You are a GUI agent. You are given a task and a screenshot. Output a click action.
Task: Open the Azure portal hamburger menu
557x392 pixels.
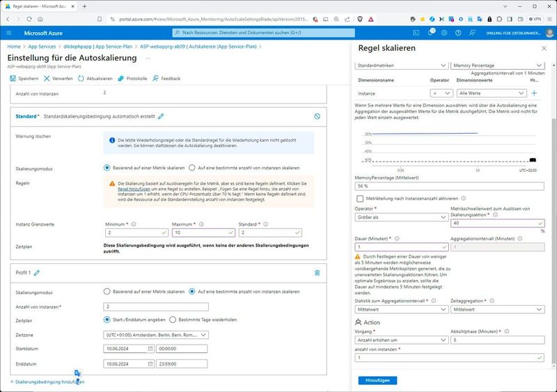pyautogui.click(x=8, y=32)
